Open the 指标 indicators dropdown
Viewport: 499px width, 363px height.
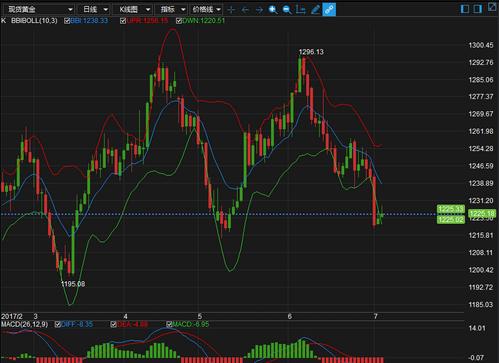[x=172, y=9]
